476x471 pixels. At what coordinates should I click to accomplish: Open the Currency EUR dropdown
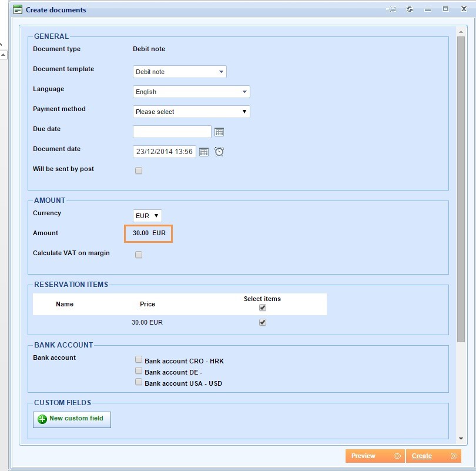tap(148, 216)
